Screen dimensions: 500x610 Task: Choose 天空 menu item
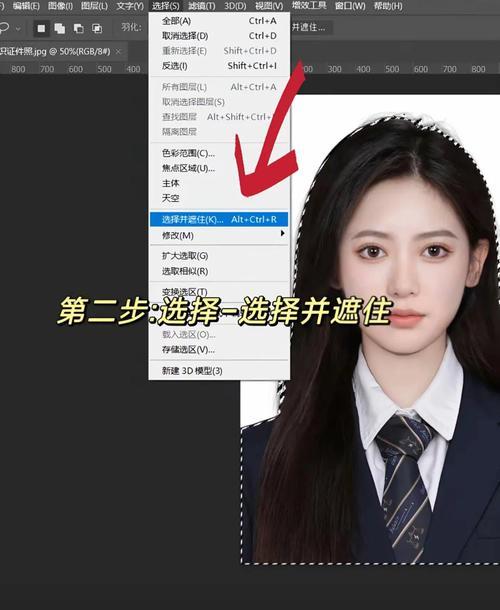(219, 198)
